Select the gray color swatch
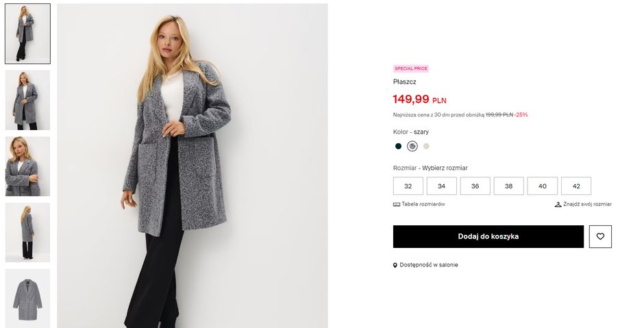 coord(412,146)
